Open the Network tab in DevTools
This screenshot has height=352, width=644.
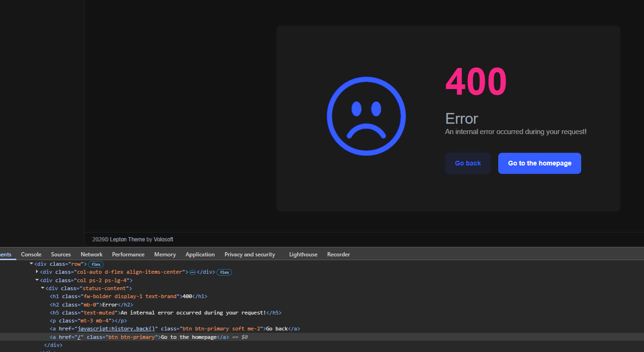[x=91, y=255]
